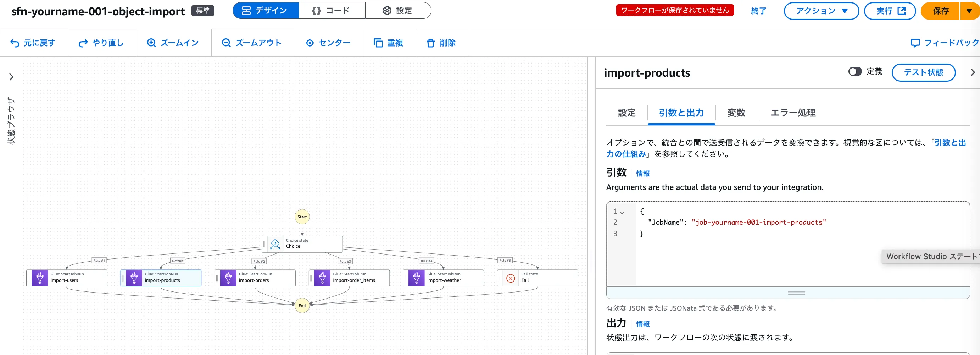
Task: Zoom out with the ズームアウト magnifier
Action: (226, 43)
